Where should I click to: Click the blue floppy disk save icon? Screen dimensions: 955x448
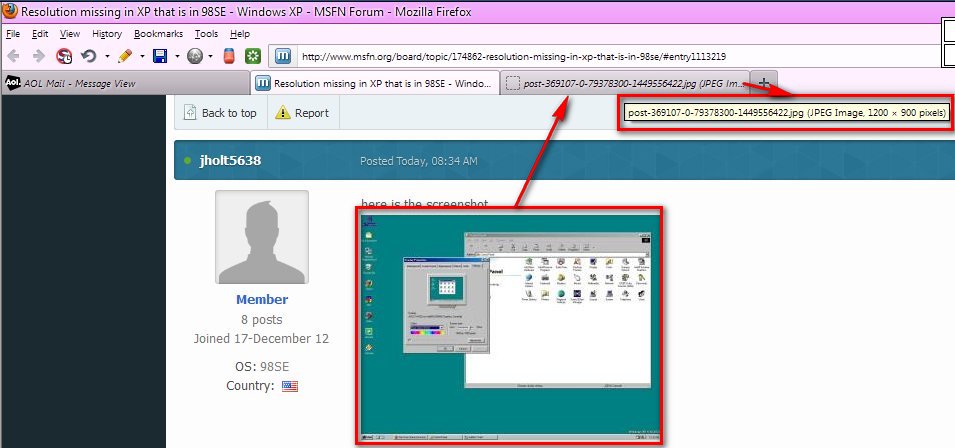[160, 57]
